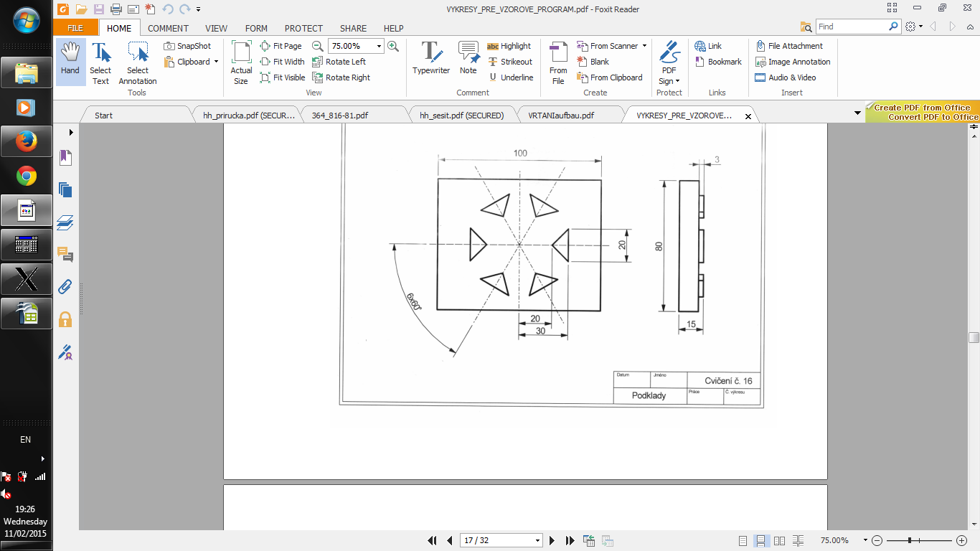Select the Hand tool
This screenshot has width=980, height=551.
coord(70,60)
